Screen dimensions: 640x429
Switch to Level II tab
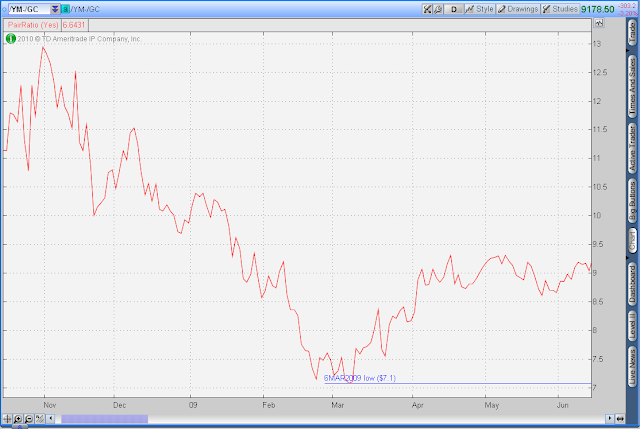coord(632,325)
